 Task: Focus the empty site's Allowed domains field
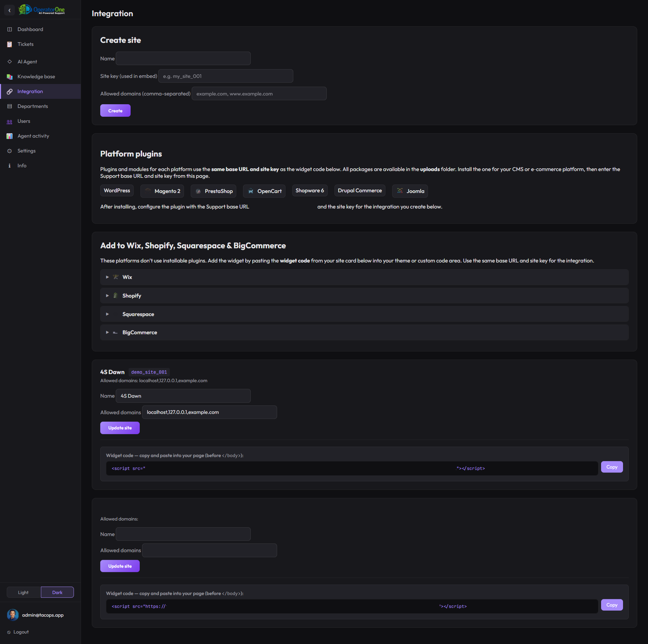tap(210, 551)
